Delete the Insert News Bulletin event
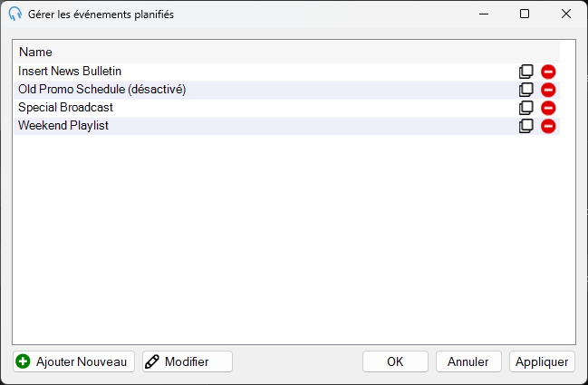This screenshot has width=588, height=385. 548,72
